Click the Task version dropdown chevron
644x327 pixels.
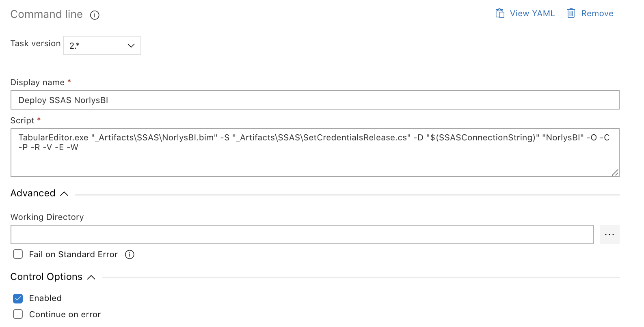point(130,45)
